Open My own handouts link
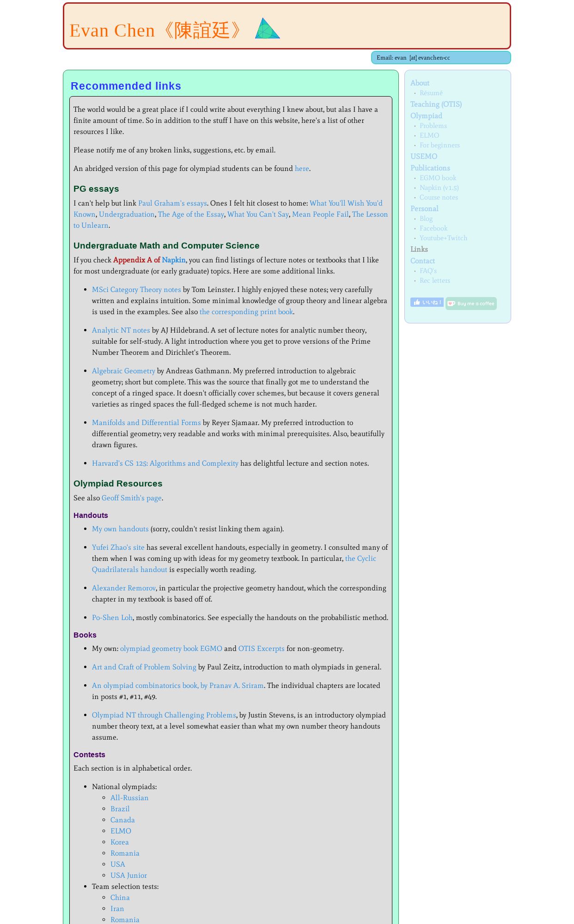The image size is (574, 924). point(120,529)
